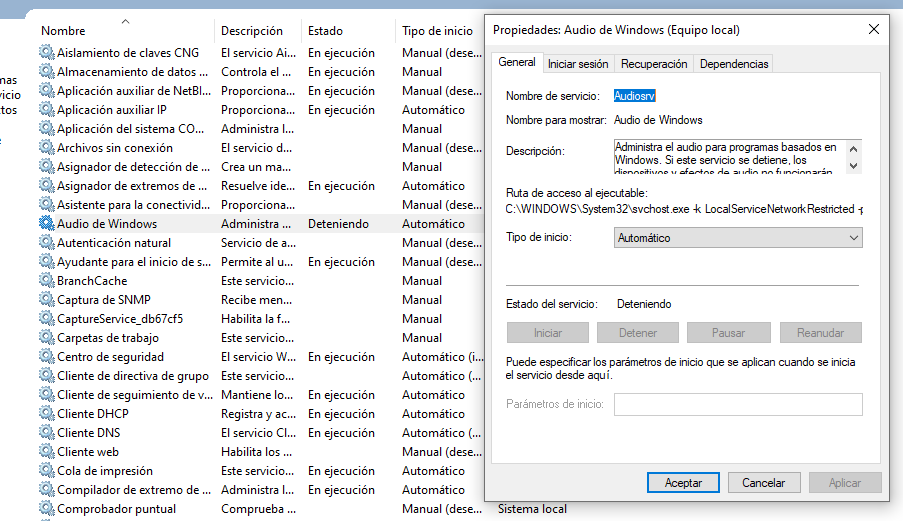Select the Centro de seguridad service name
Image resolution: width=903 pixels, height=521 pixels.
point(111,357)
